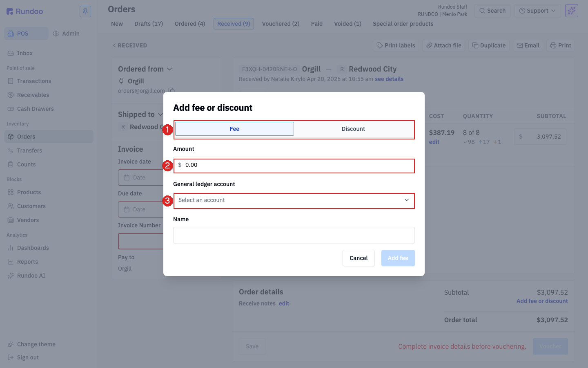Open the Voided (1) tab
This screenshot has height=368, width=588.
click(x=347, y=24)
